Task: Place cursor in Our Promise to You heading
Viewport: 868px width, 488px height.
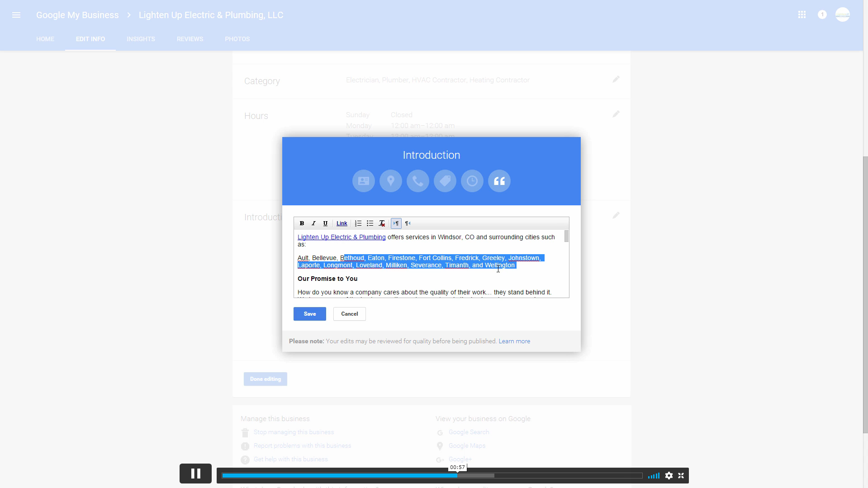Action: pos(327,279)
